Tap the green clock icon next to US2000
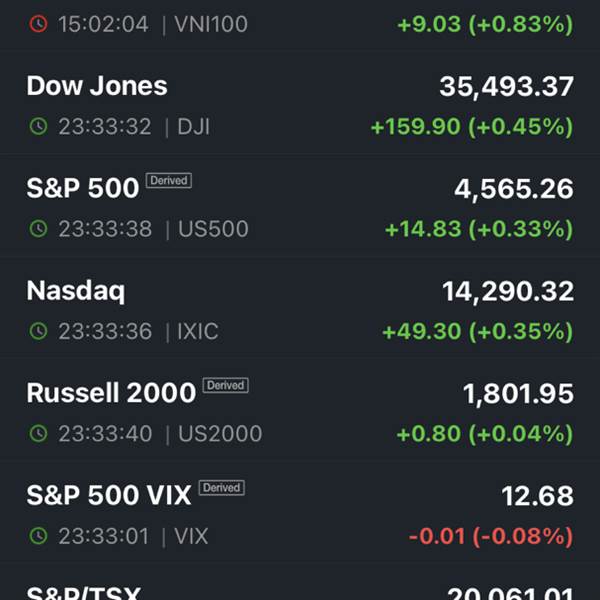The height and width of the screenshot is (600, 600). click(x=38, y=434)
